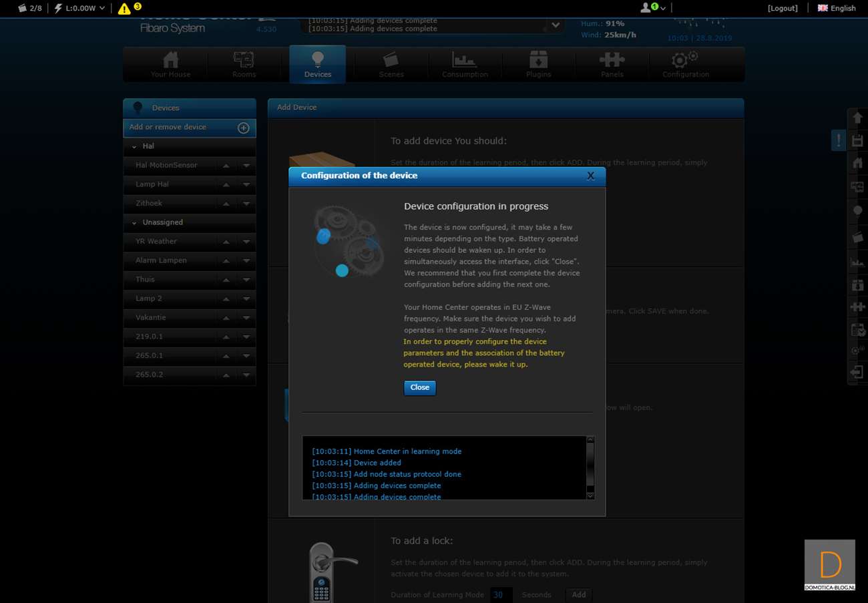Click the Add button for adding a lock
The image size is (868, 603).
(x=579, y=595)
